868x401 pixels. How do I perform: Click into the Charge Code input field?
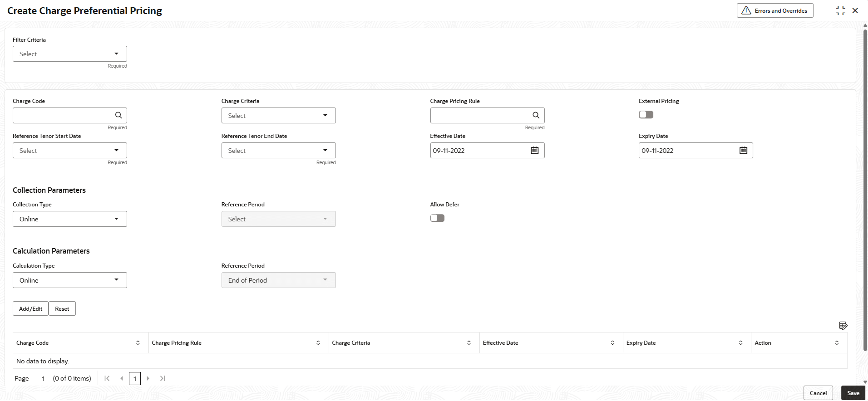click(x=63, y=116)
